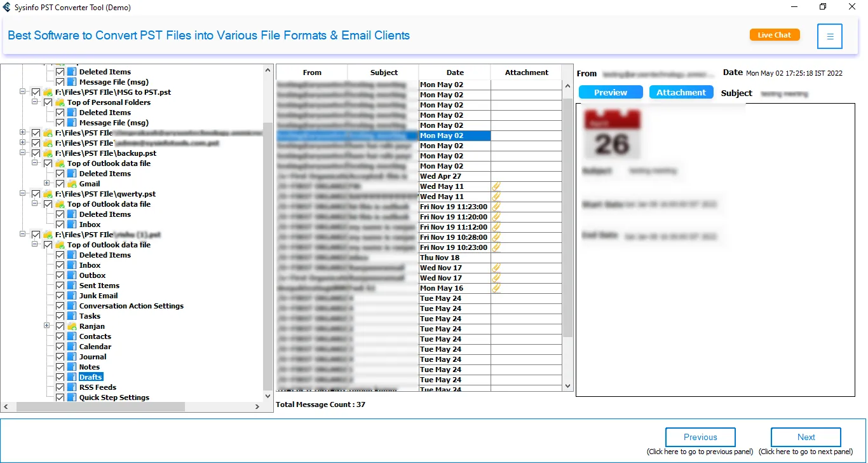Select the message row dated Wed Apr 27

419,176
